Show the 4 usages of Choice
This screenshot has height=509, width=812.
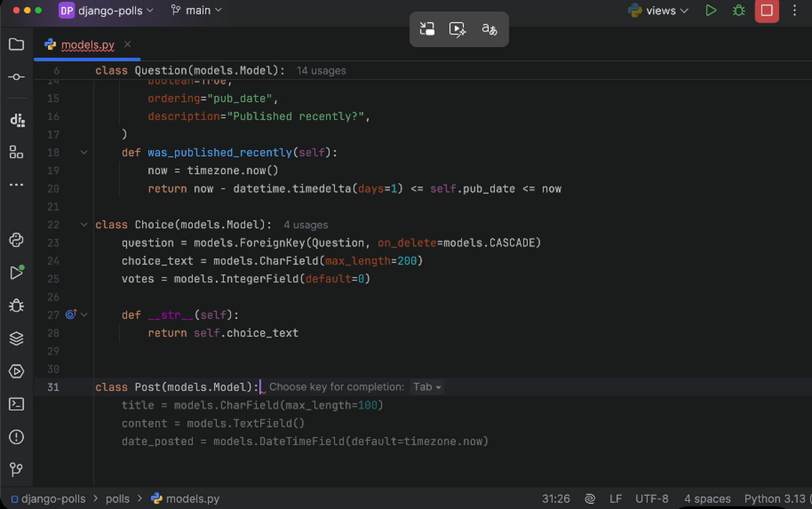(x=306, y=225)
